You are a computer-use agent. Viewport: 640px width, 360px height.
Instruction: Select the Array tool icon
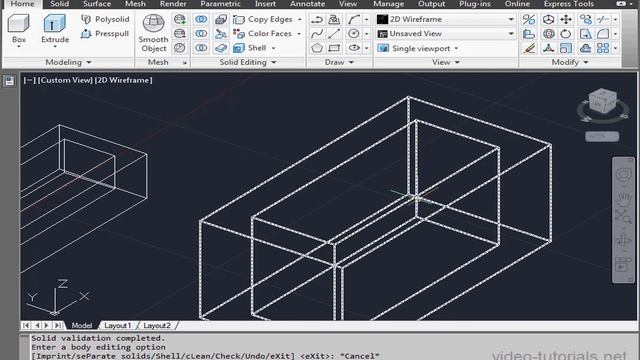click(x=602, y=48)
